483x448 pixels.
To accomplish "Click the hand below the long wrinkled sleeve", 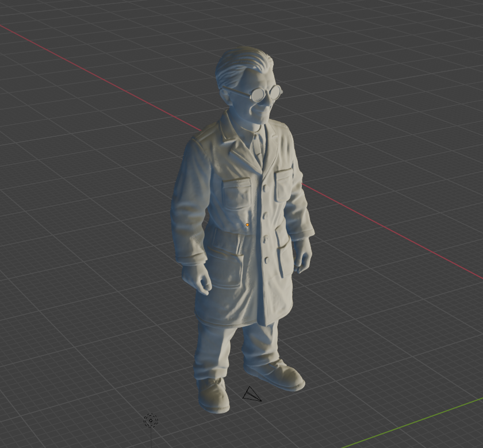I will pos(201,283).
